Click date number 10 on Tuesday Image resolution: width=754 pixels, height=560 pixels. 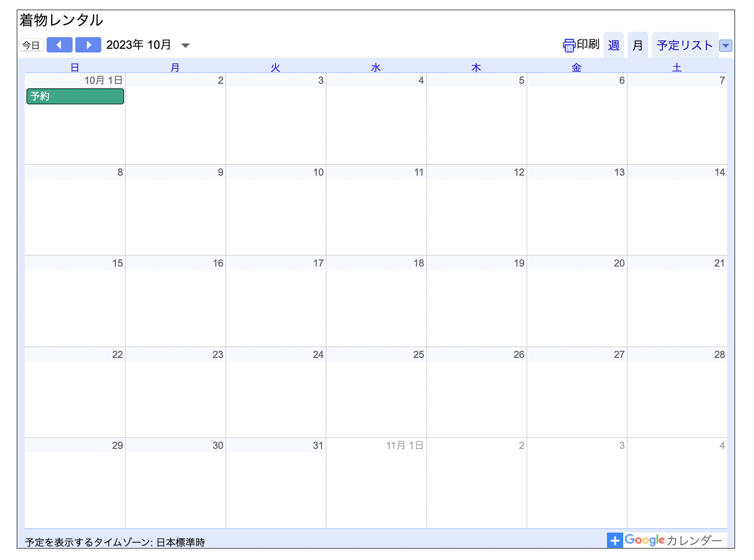point(318,172)
